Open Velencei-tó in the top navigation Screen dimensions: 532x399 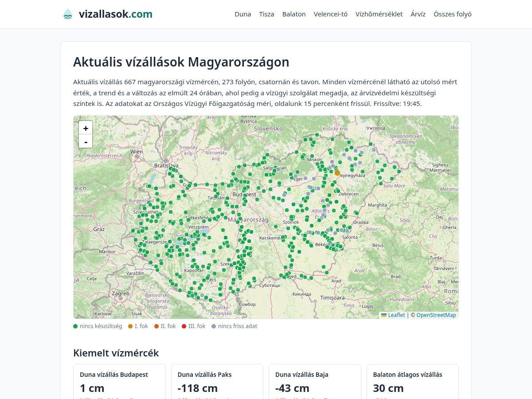pyautogui.click(x=331, y=14)
